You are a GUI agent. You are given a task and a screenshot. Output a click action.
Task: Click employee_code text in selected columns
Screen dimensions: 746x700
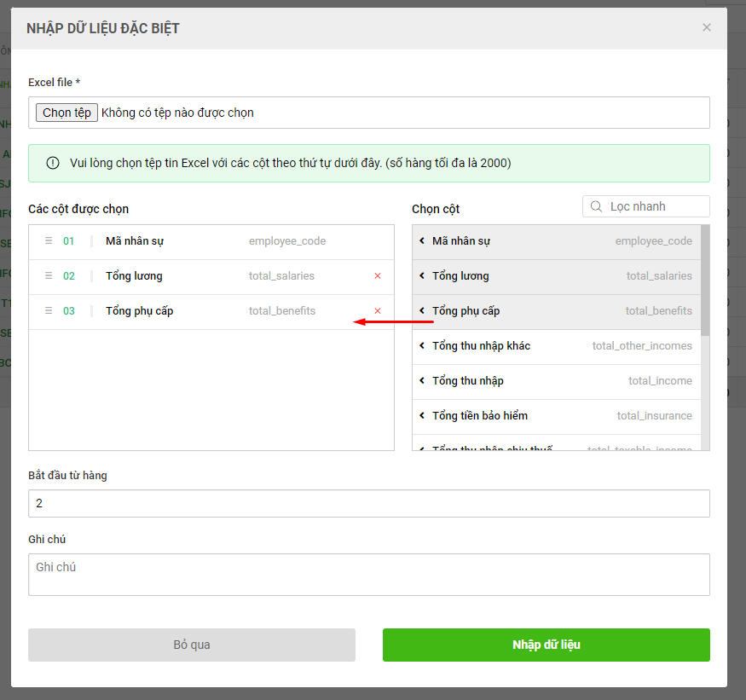click(287, 241)
